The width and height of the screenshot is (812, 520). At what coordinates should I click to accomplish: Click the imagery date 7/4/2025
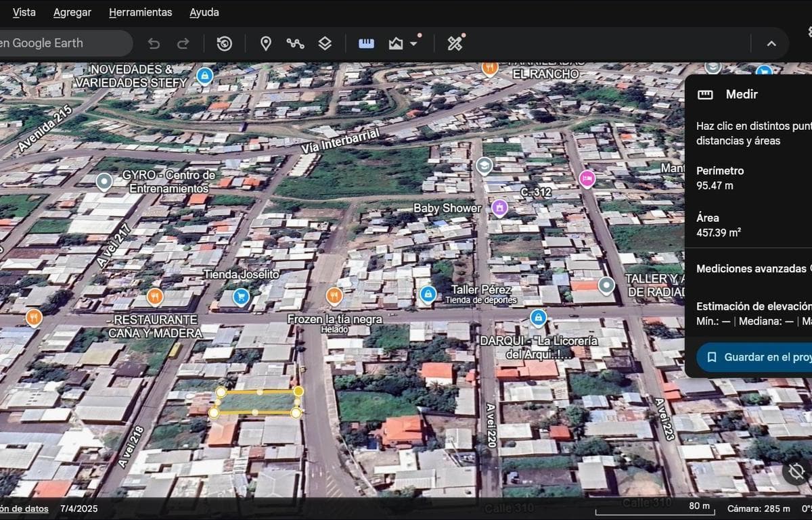[79, 509]
